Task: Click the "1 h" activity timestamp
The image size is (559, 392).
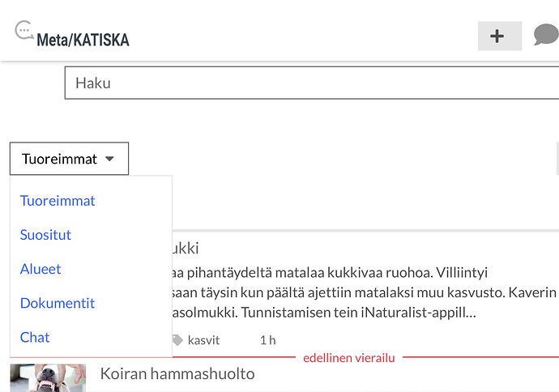Action: (267, 340)
